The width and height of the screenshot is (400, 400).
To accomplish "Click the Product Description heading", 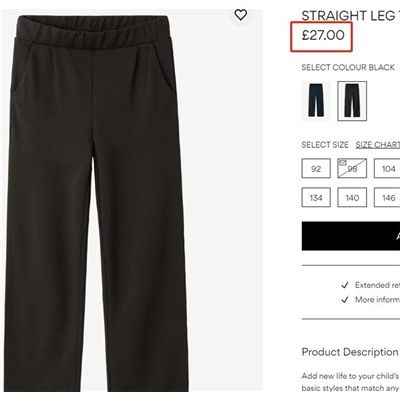I will (350, 352).
